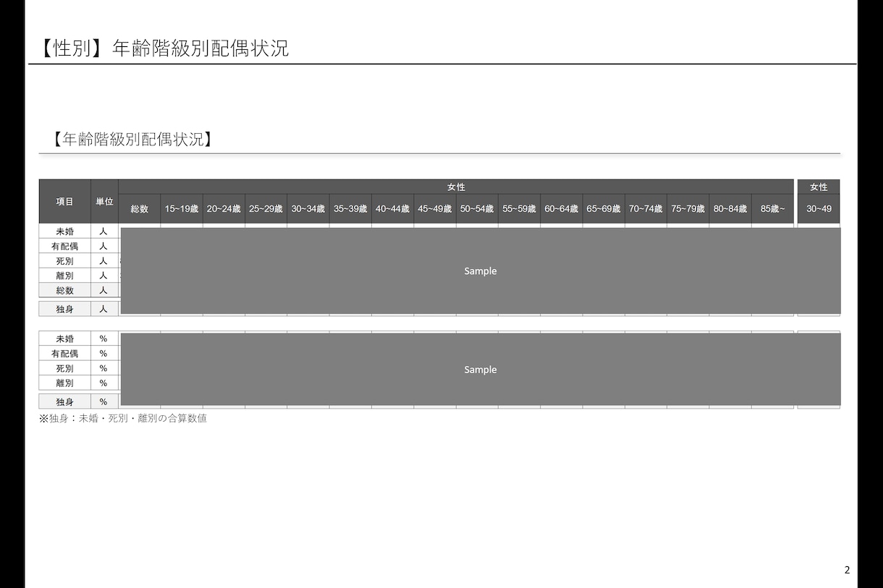Click the 総数 row label
This screenshot has width=883, height=588.
(x=65, y=290)
